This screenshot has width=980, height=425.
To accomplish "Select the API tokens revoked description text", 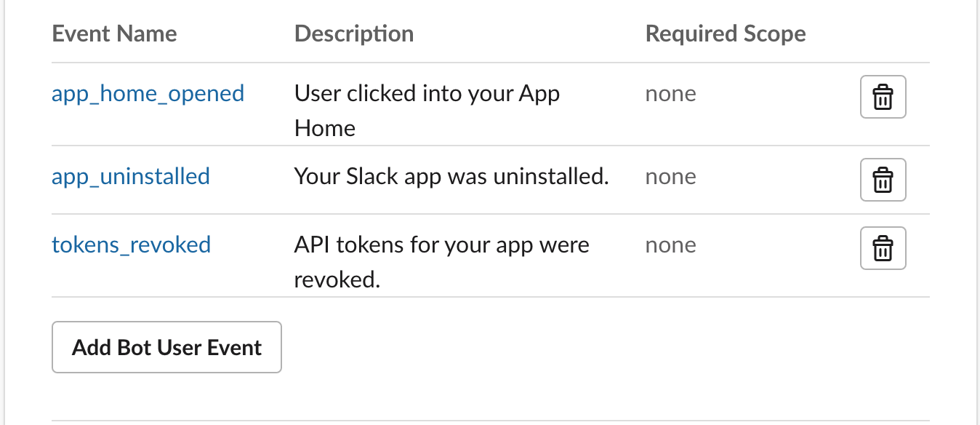I will pos(441,262).
